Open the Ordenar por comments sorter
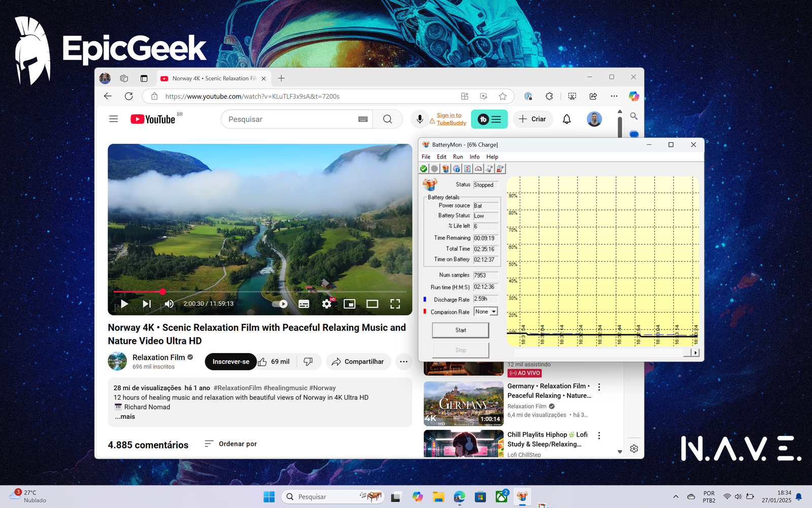Viewport: 812px width, 508px height. tap(231, 444)
